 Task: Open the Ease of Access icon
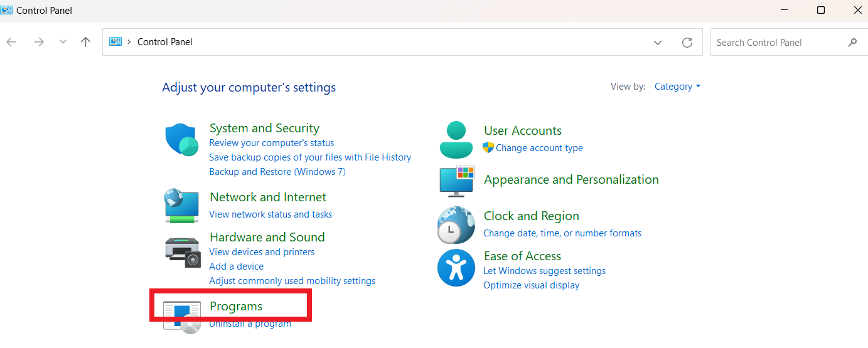click(456, 268)
